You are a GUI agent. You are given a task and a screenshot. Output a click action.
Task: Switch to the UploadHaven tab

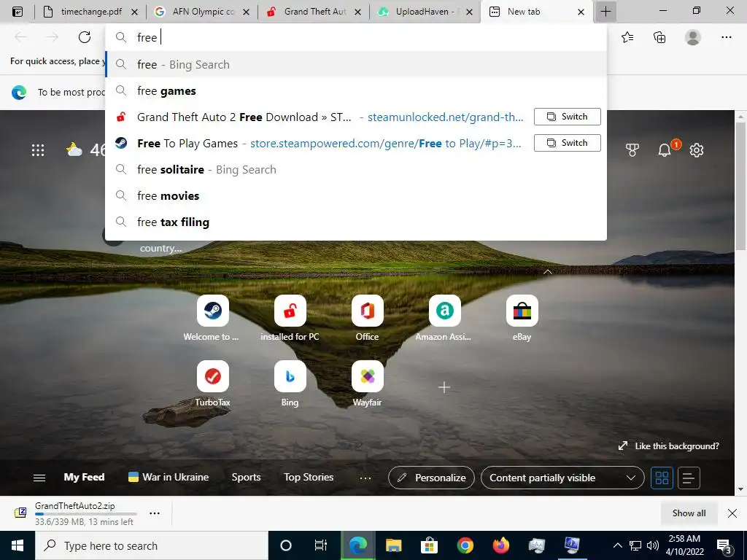coord(424,12)
